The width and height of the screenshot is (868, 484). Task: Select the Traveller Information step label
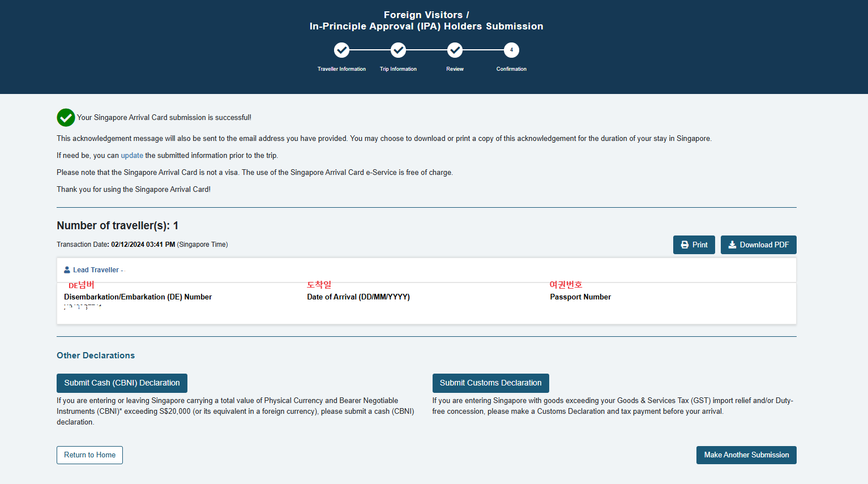click(x=341, y=69)
